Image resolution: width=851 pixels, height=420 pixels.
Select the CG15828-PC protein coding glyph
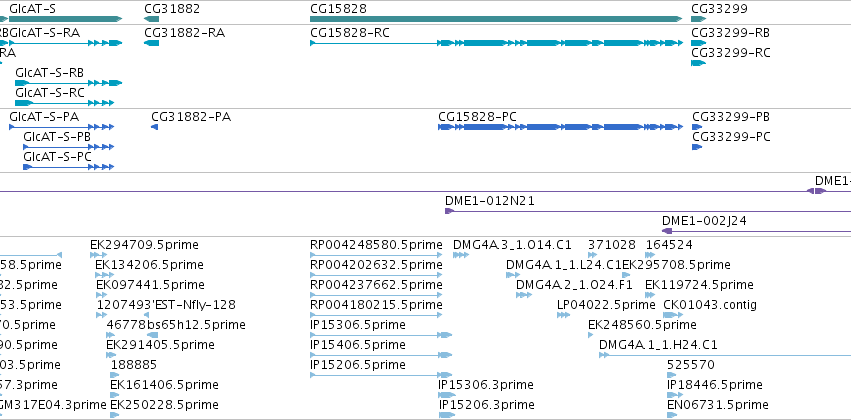[560, 127]
